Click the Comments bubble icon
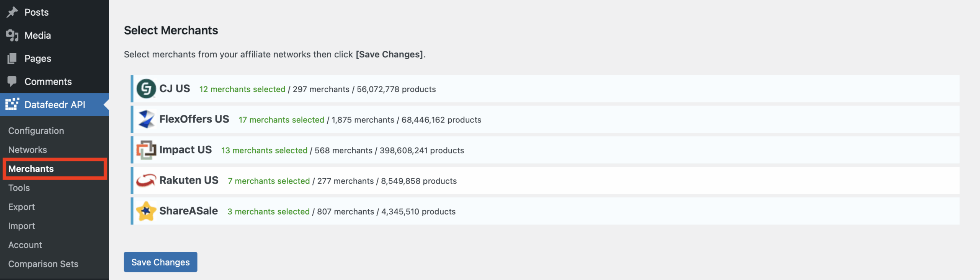980x280 pixels. 12,81
